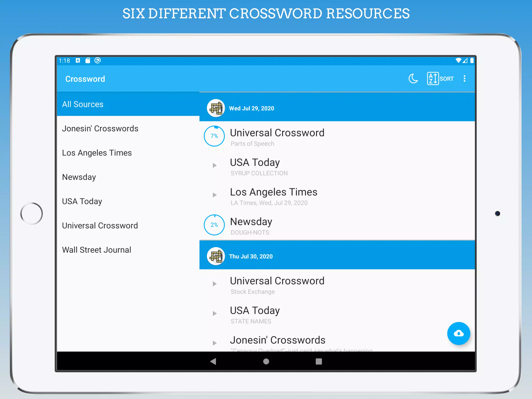Select Jonesin' Crosswords source in sidebar

click(100, 129)
